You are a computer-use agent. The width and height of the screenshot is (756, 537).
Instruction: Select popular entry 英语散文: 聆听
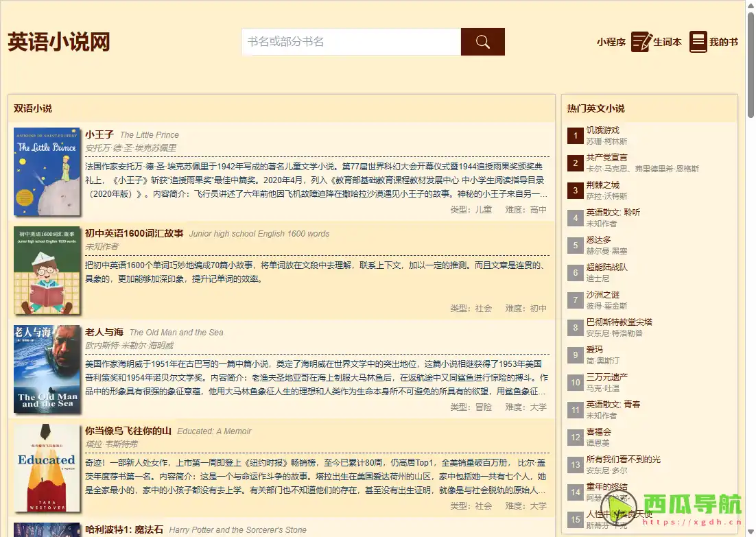(613, 213)
